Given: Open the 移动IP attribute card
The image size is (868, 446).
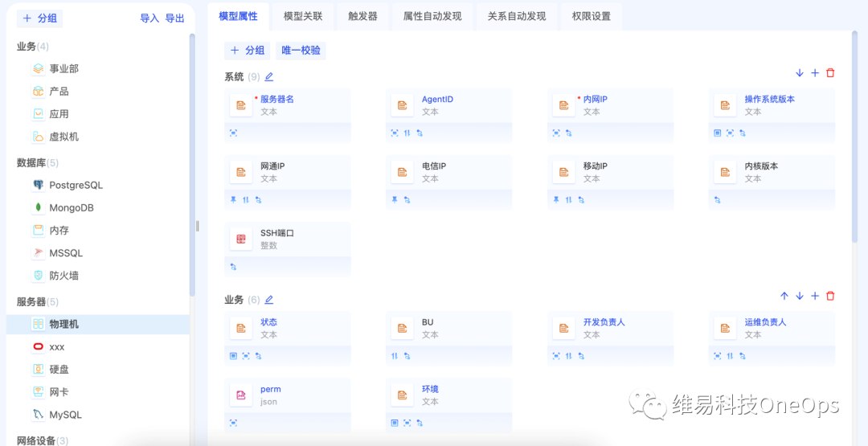Looking at the screenshot, I should tap(611, 182).
